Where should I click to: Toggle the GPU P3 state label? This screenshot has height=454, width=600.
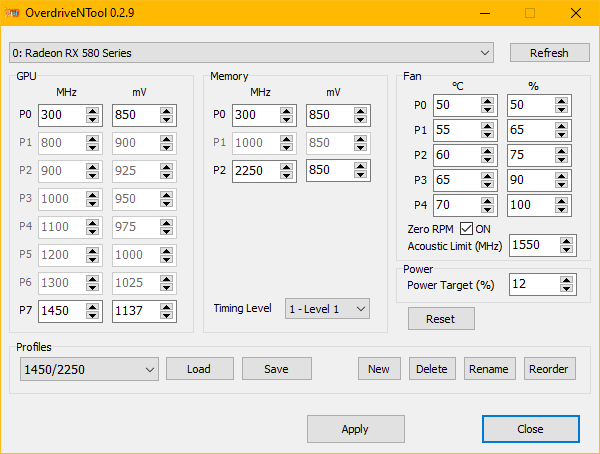click(x=25, y=198)
